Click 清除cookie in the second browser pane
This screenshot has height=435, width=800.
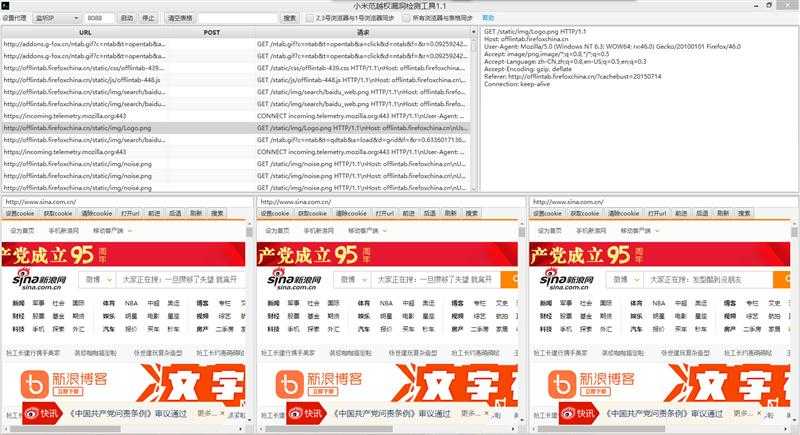tap(351, 213)
